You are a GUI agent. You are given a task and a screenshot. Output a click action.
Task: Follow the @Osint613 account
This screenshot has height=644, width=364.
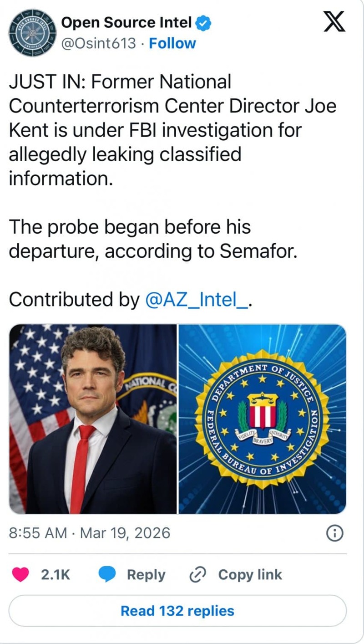pyautogui.click(x=172, y=44)
